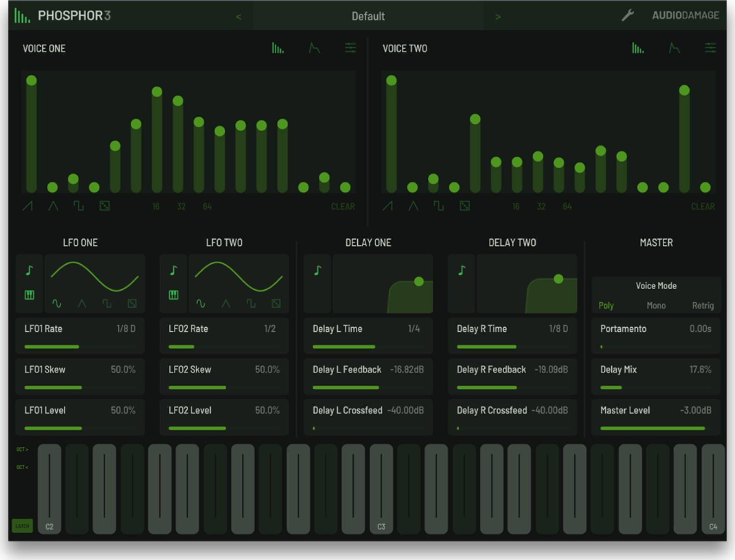Open Voice Two envelope view icon
This screenshot has height=560, width=735.
click(674, 48)
